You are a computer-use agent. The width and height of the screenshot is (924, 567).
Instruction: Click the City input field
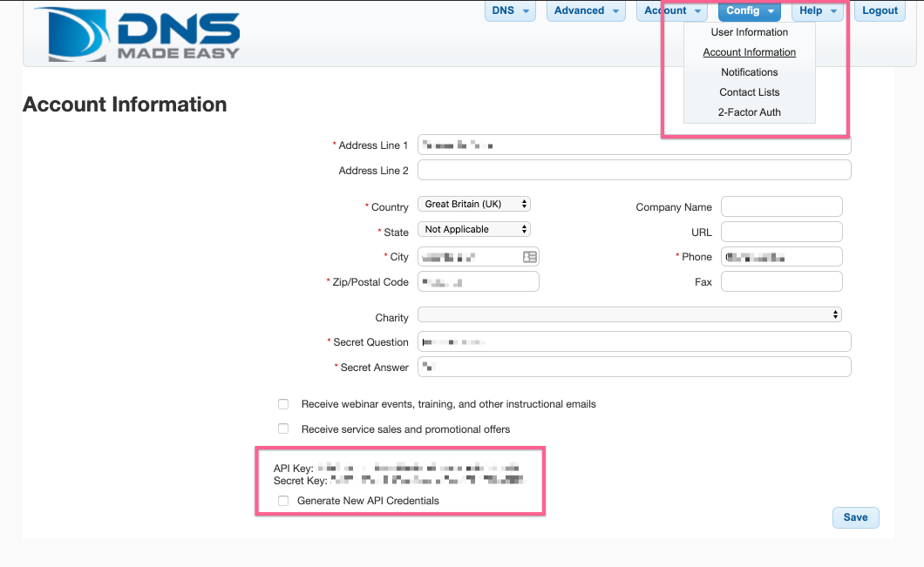pos(478,257)
